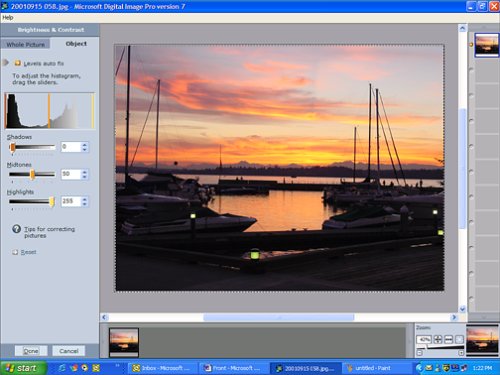The width and height of the screenshot is (500, 375).
Task: Open the Windows start button
Action: 23,368
